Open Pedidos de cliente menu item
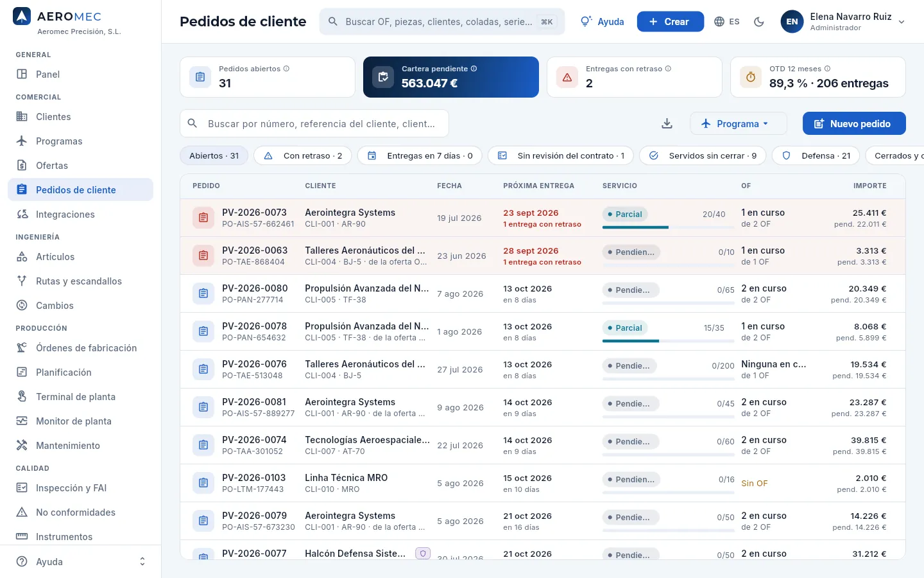Screen dimensions: 924x578 80,190
